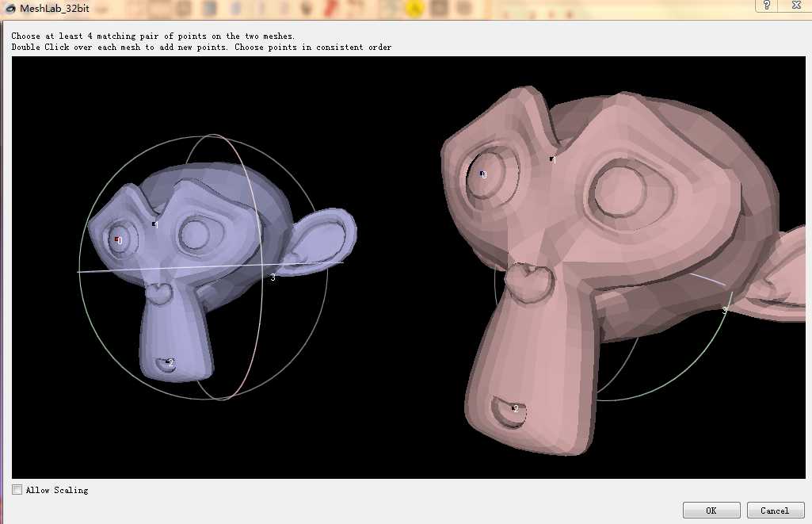Select point 1 on the pink mesh brow

point(552,159)
